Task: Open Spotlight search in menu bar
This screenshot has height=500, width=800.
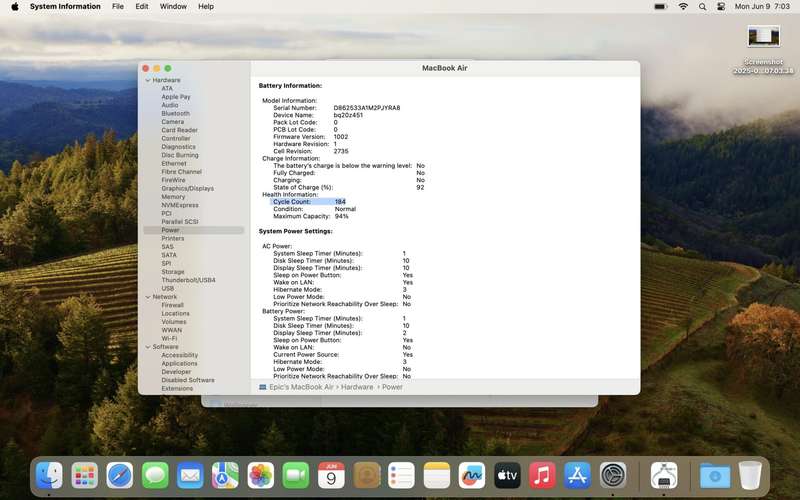Action: 703,7
